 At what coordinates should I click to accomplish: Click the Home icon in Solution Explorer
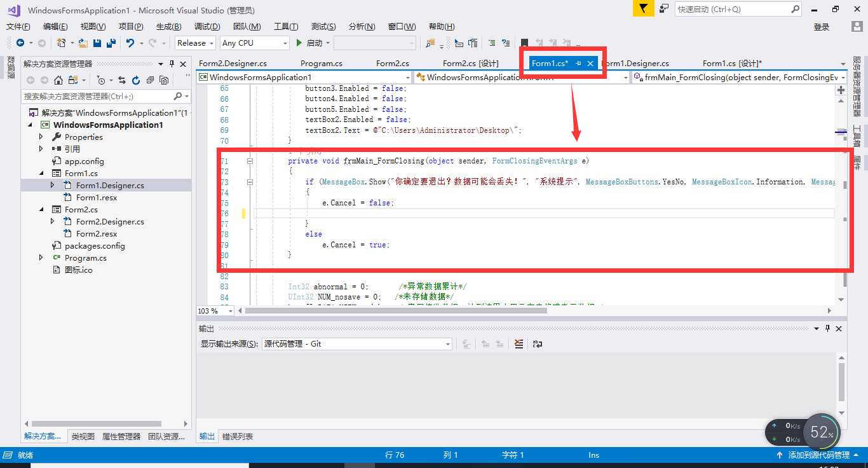tap(58, 80)
